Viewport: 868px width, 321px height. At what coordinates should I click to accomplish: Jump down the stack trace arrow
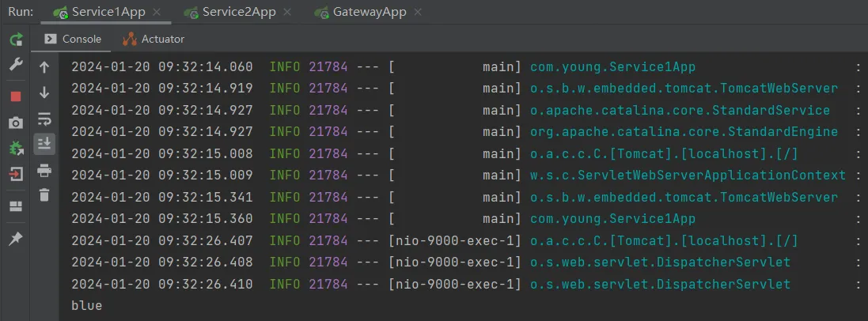point(44,93)
